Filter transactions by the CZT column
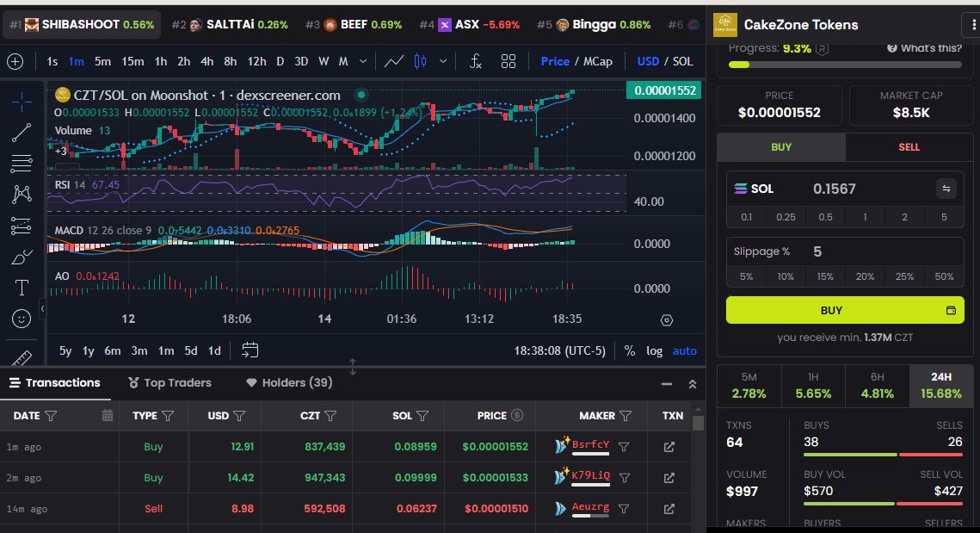The width and height of the screenshot is (980, 533). [330, 415]
